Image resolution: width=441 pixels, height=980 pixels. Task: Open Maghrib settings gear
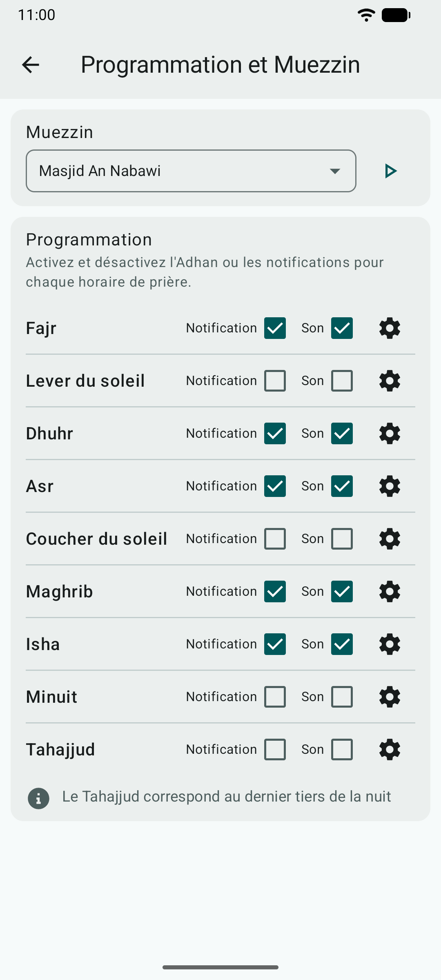[x=390, y=591]
